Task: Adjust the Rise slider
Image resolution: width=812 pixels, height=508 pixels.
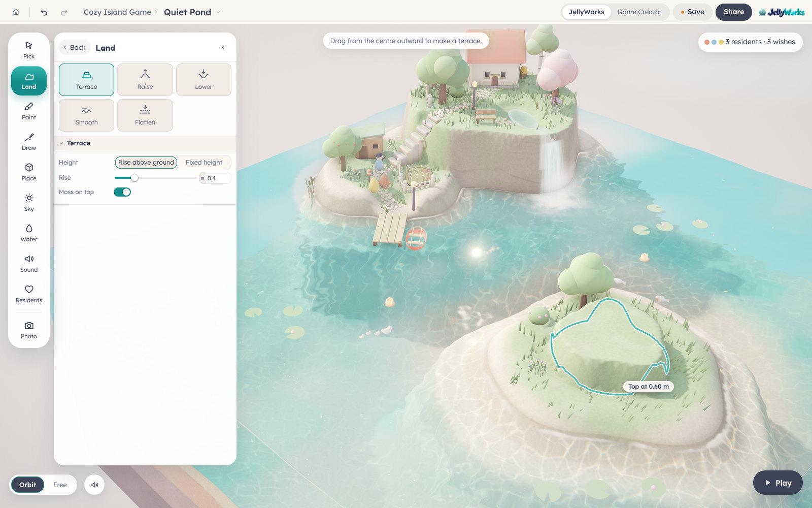Action: [x=155, y=178]
